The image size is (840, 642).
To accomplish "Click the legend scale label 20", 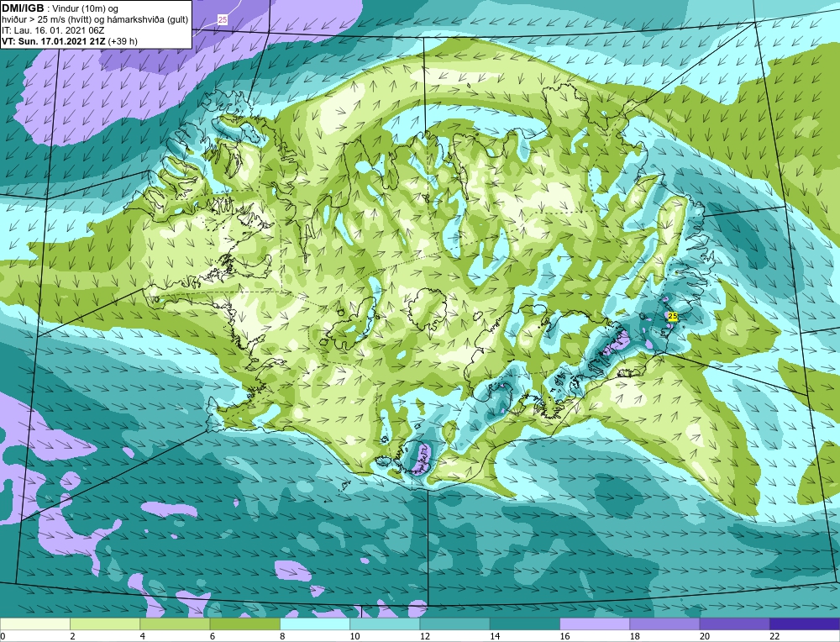I will 704,636.
